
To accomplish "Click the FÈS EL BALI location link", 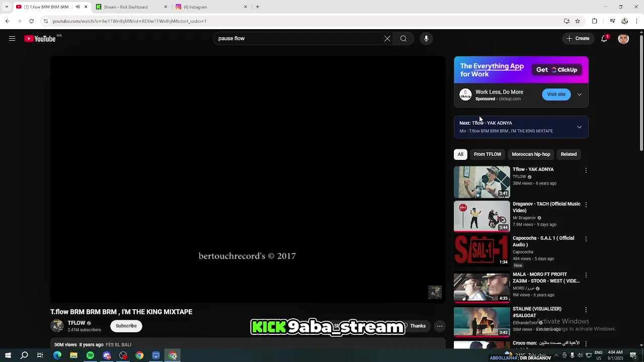I will [118, 345].
